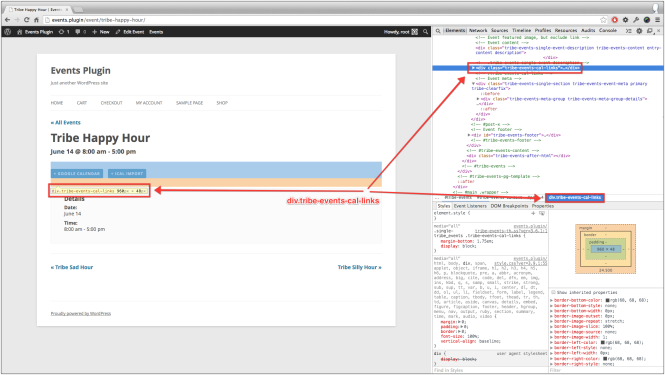
Task: Click the + Google Calendar button
Action: (x=77, y=174)
